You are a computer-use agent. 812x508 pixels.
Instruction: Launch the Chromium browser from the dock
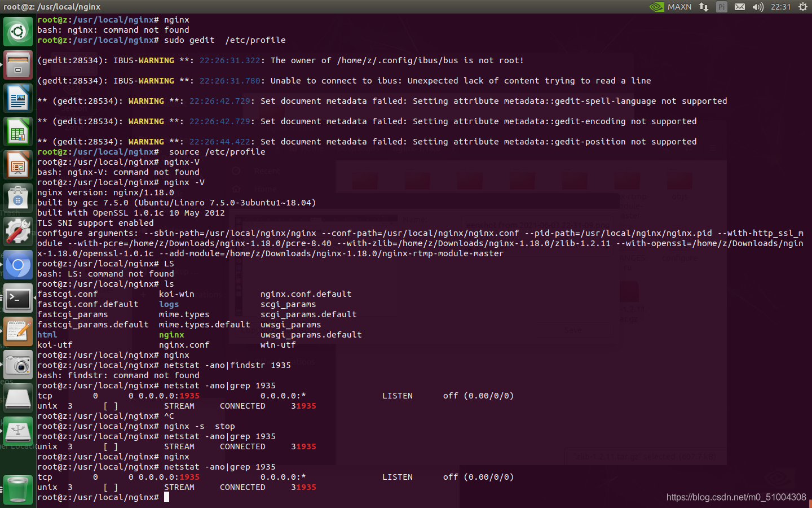coord(18,265)
